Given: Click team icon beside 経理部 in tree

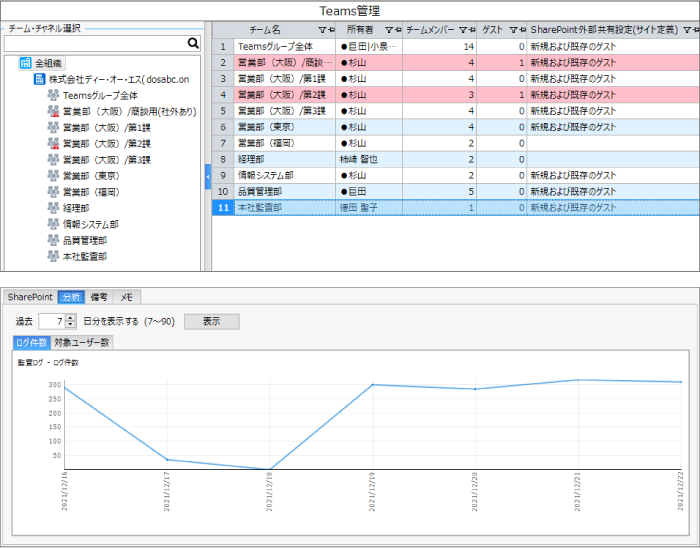Looking at the screenshot, I should [53, 208].
